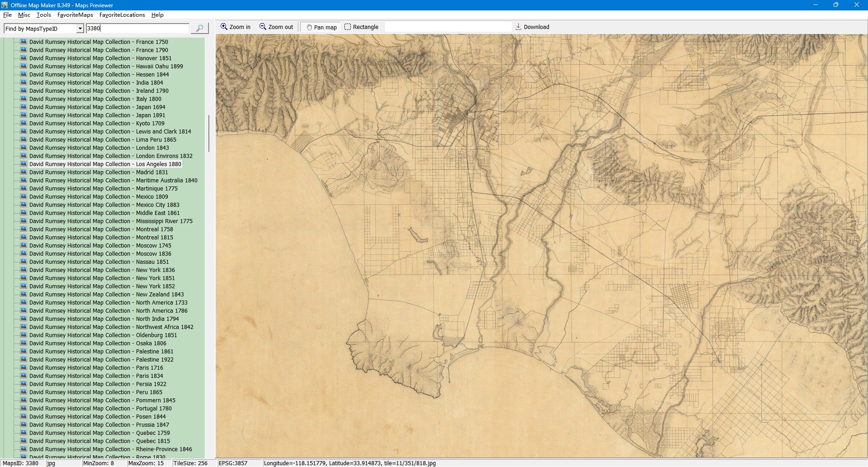Pick the Lewis and Clark 1814 map

click(x=110, y=132)
